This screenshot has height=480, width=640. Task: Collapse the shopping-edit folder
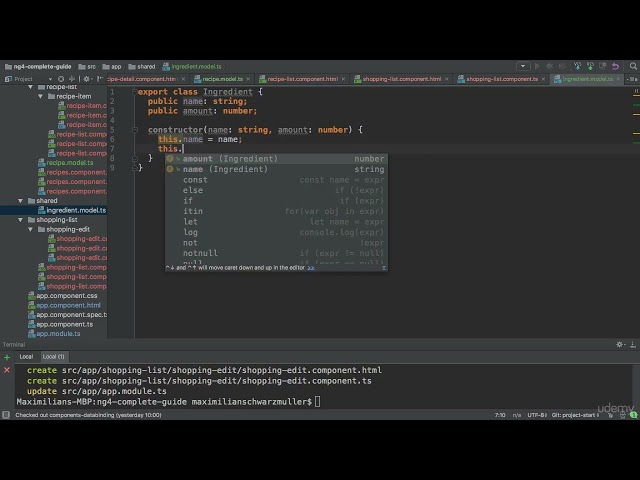pos(31,229)
